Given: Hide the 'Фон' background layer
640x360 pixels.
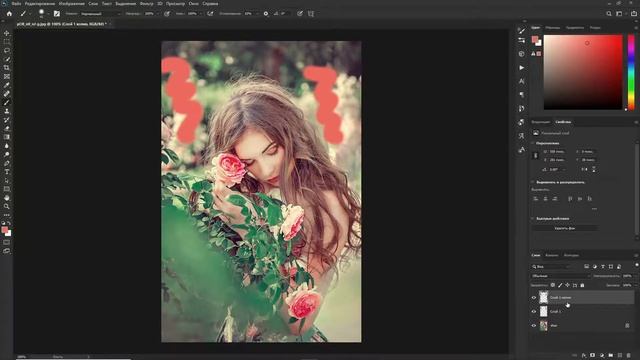Looking at the screenshot, I should (533, 326).
